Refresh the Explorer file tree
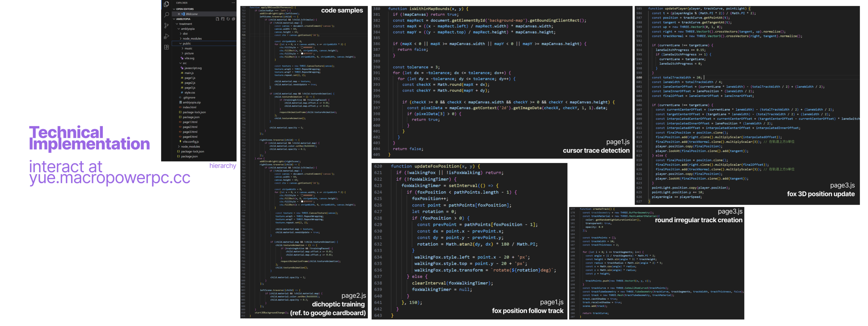Image resolution: width=868 pixels, height=326 pixels. (228, 19)
